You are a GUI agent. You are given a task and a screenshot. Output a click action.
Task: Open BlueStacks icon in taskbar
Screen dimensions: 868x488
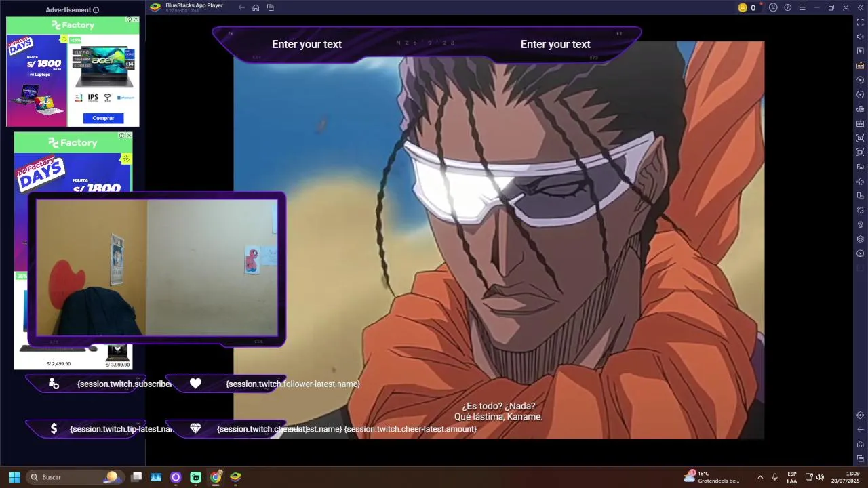pos(235,477)
